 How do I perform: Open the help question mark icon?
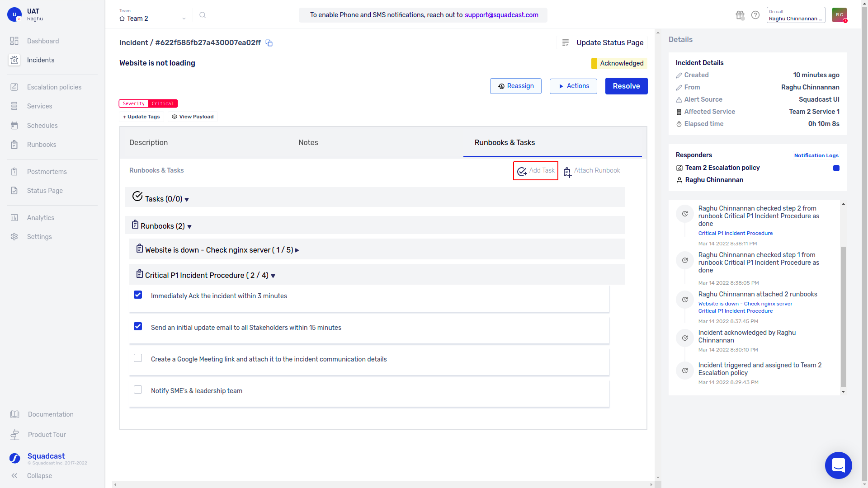click(755, 15)
